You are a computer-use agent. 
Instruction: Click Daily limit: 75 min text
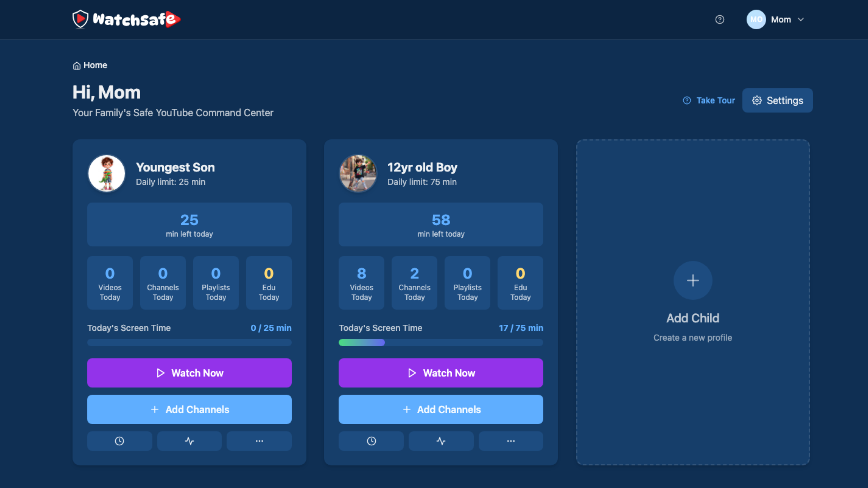(x=422, y=182)
